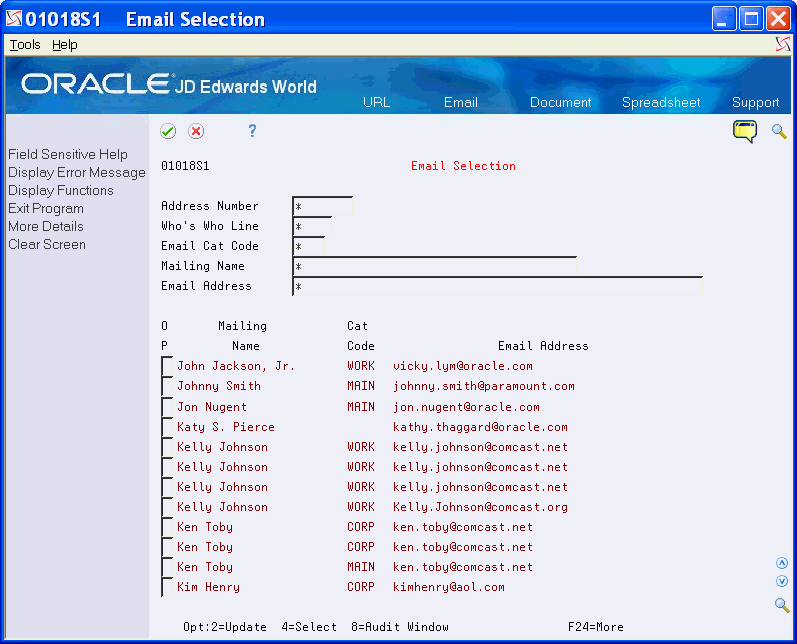Click the Email Address column header
The width and height of the screenshot is (797, 644).
pyautogui.click(x=543, y=346)
